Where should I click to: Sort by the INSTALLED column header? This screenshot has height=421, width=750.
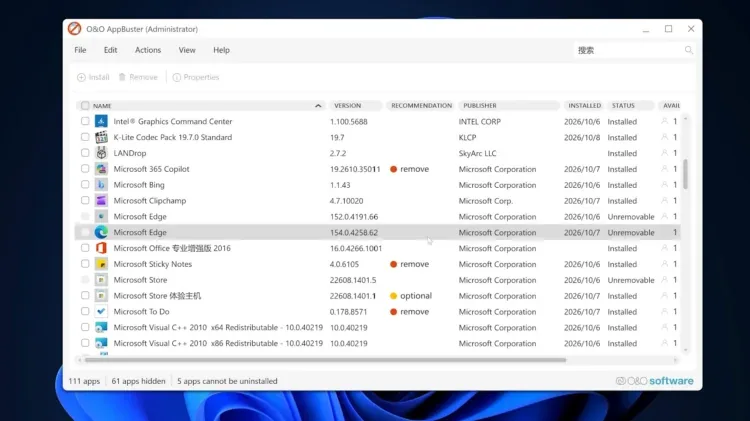(585, 105)
